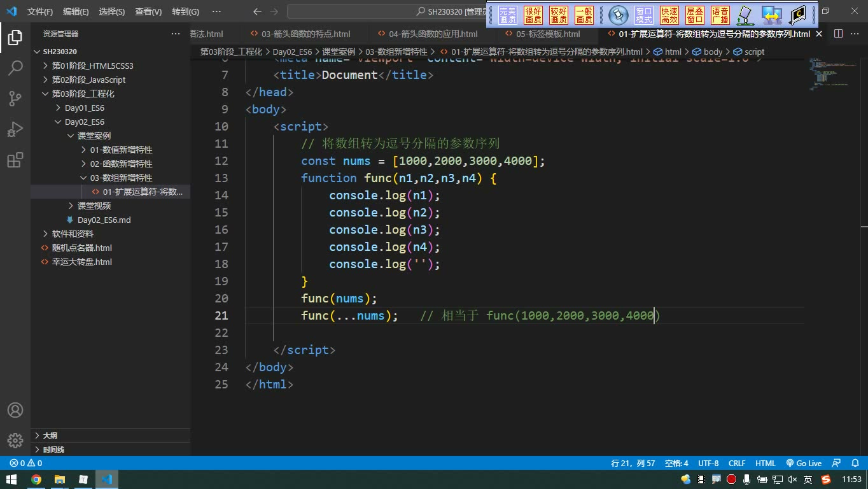Click the HTML language mode button
The image size is (868, 489).
pos(766,464)
